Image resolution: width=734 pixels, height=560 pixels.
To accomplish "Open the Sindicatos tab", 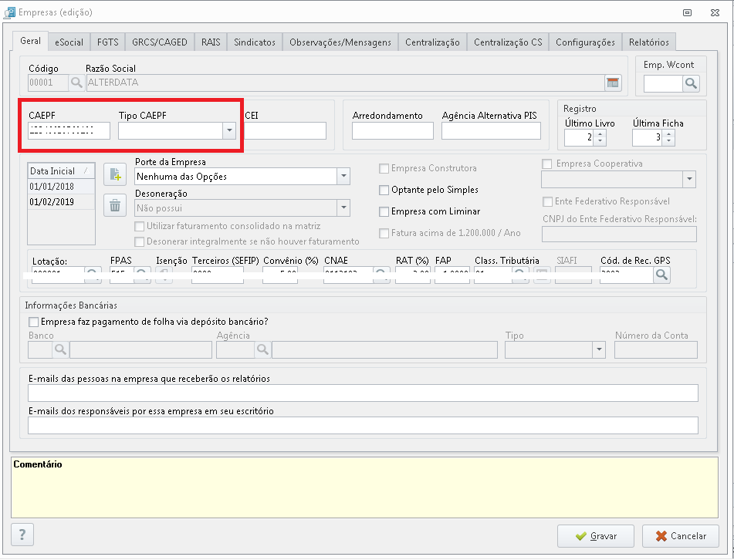I will 255,42.
